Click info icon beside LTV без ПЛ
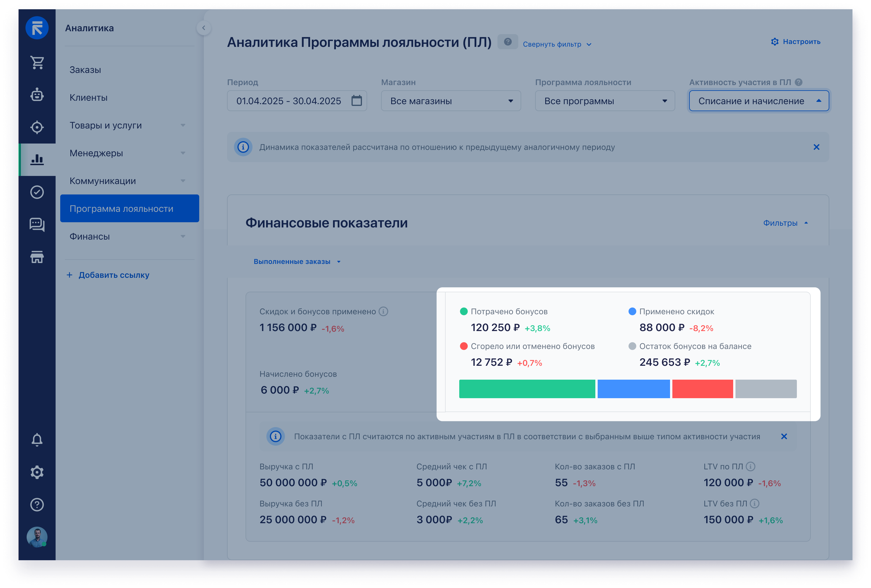The height and width of the screenshot is (588, 871). [x=754, y=503]
